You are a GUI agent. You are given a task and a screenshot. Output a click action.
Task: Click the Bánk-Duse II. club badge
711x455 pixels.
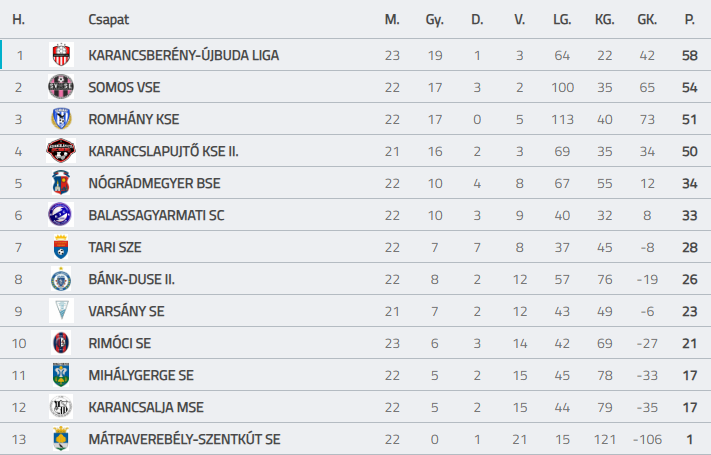click(x=61, y=279)
